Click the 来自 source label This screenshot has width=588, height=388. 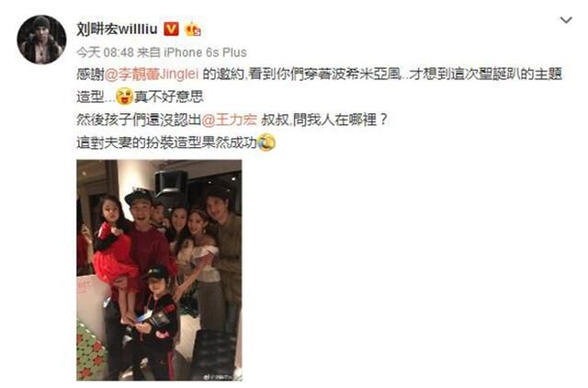(x=149, y=52)
